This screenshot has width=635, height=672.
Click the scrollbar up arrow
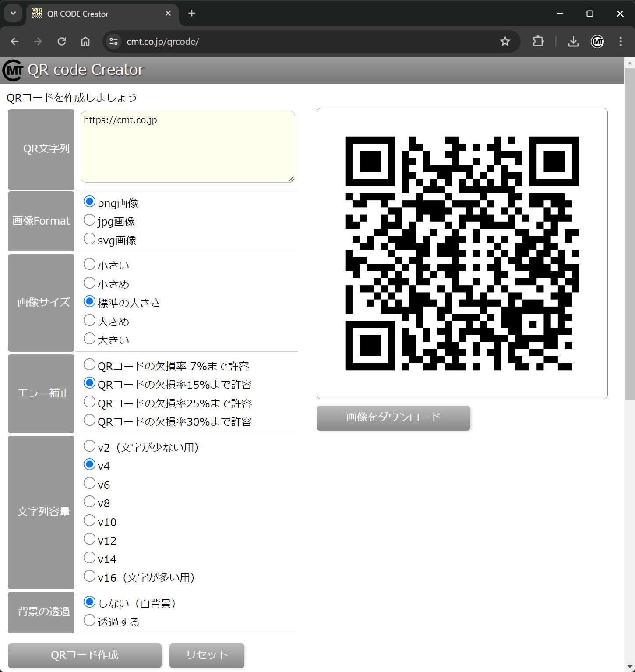(x=630, y=63)
